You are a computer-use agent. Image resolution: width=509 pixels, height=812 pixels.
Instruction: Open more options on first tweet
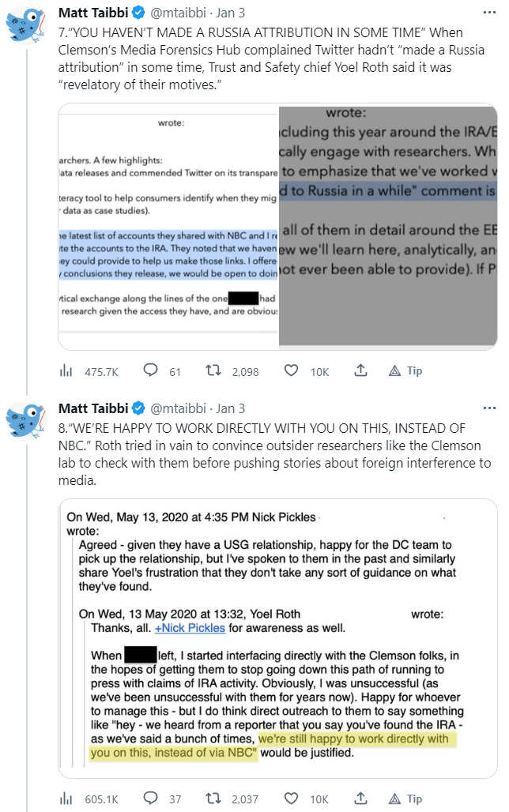490,13
